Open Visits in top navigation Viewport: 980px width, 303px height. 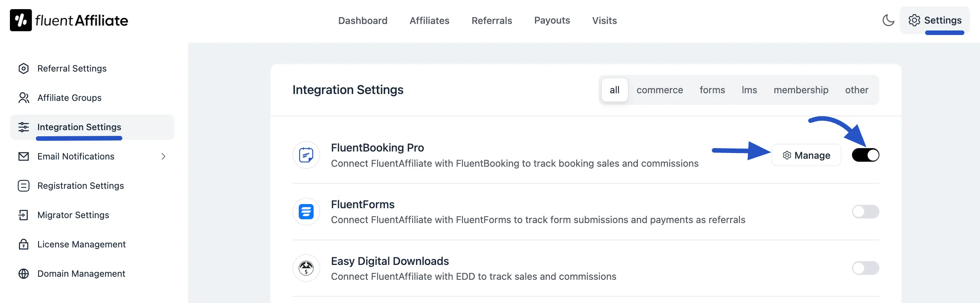(x=604, y=21)
